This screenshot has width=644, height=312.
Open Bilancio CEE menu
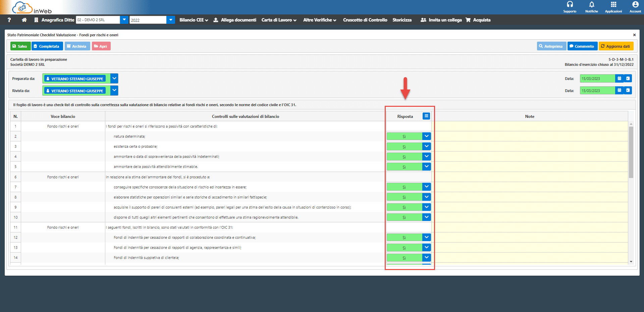coord(194,20)
